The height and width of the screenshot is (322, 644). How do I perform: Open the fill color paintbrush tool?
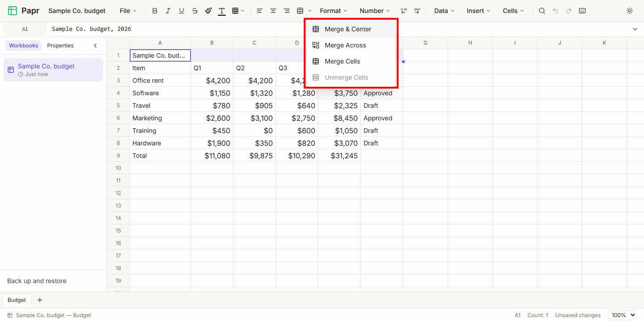208,11
